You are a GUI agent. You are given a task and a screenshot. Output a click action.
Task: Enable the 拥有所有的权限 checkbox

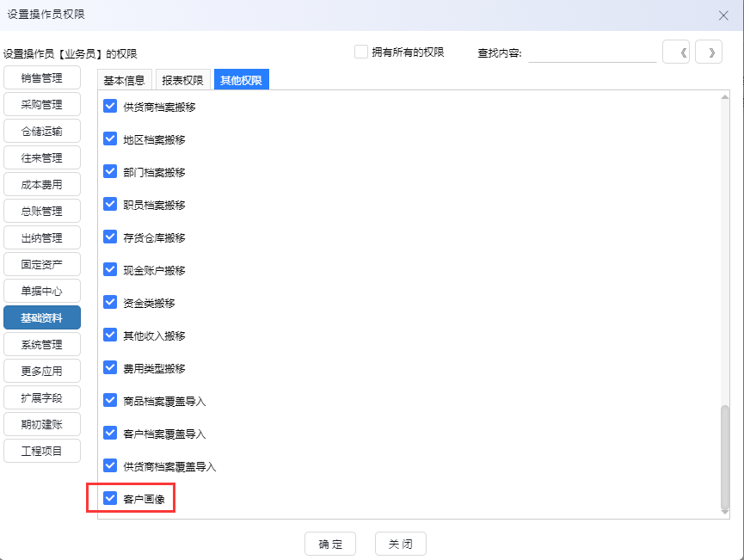pos(360,52)
